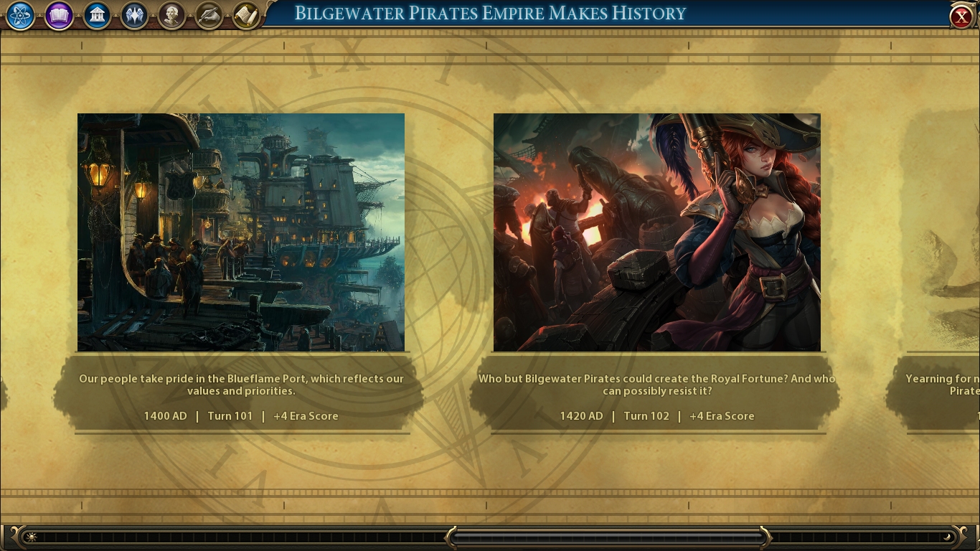
Task: Open the Religion winged icon
Action: (x=134, y=15)
